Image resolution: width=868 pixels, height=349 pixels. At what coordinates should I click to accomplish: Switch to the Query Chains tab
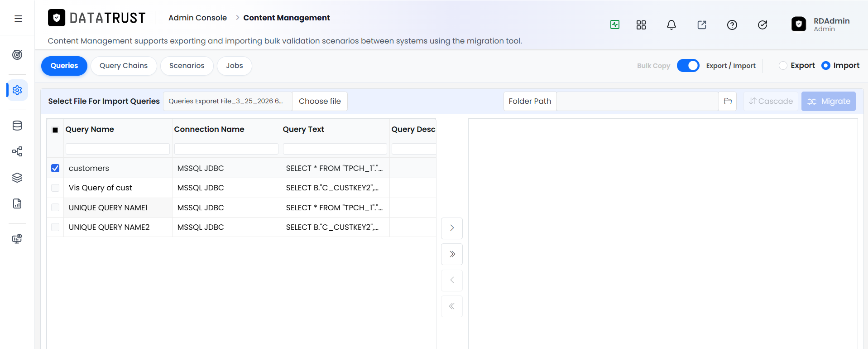click(x=124, y=66)
